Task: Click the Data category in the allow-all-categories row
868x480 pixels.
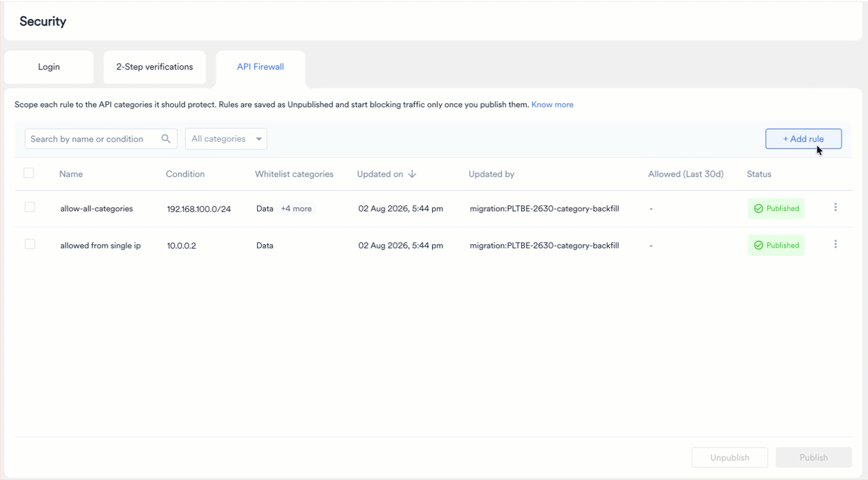Action: 265,209
